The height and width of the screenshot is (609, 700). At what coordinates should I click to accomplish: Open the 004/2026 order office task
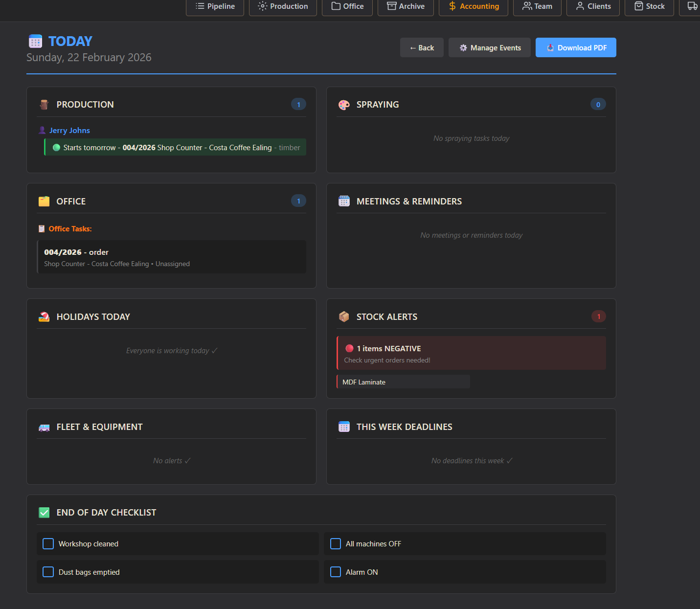171,257
